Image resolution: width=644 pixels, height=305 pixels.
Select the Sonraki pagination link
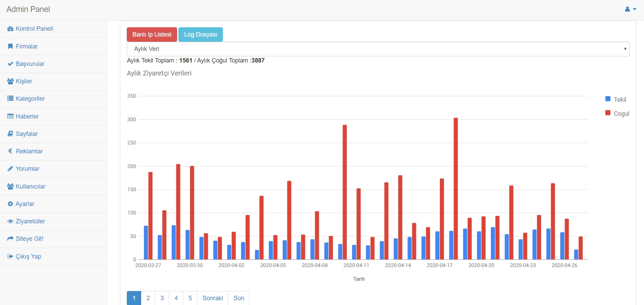213,298
